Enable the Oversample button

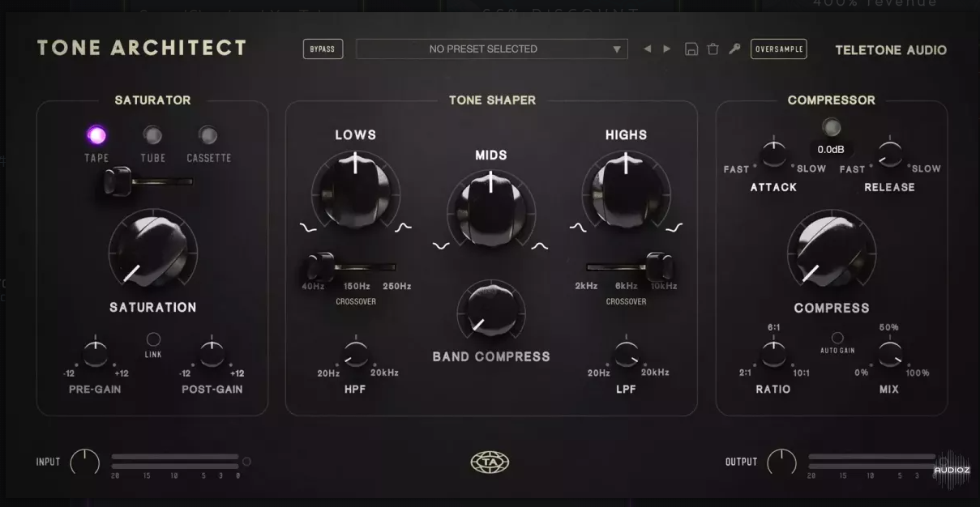click(778, 49)
